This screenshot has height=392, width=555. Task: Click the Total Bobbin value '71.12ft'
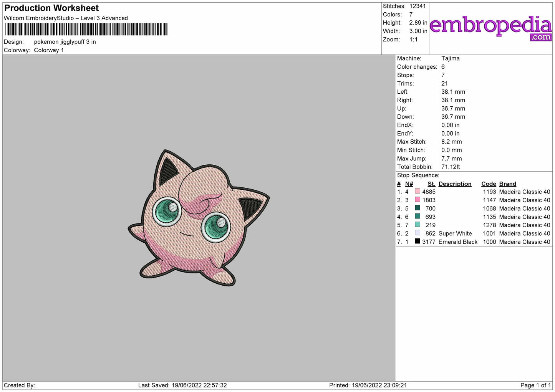[451, 167]
